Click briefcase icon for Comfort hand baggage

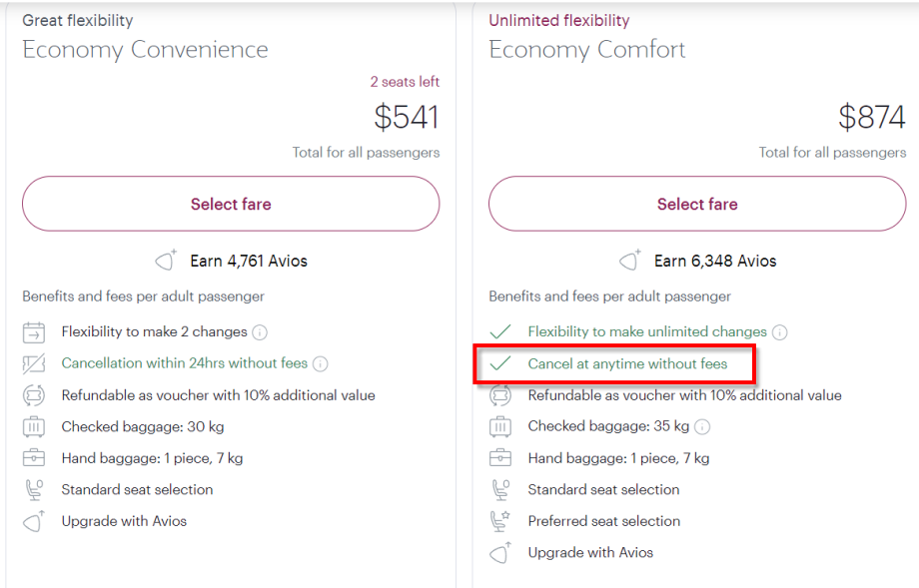(x=500, y=458)
